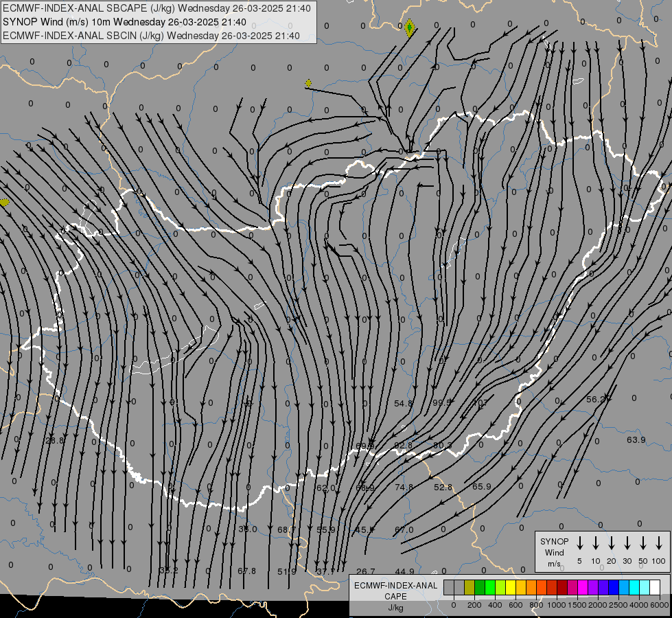Click the 20 m/s wind arrow in legend
672x618 pixels.
[612, 543]
